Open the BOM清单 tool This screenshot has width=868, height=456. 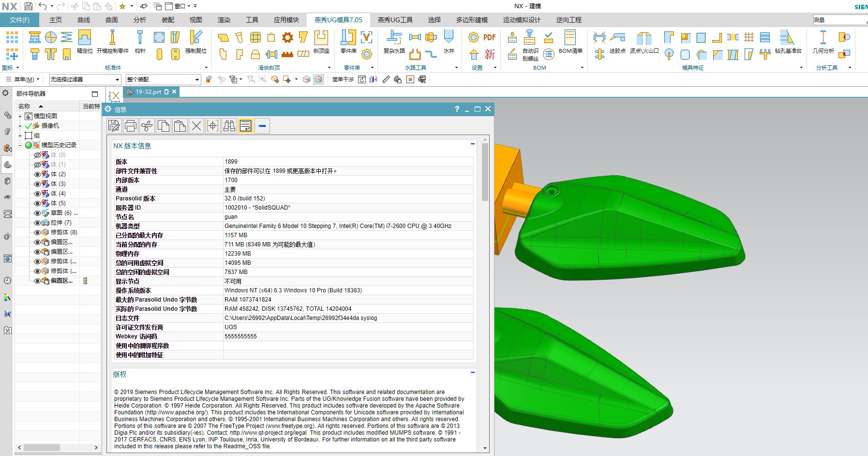point(570,38)
